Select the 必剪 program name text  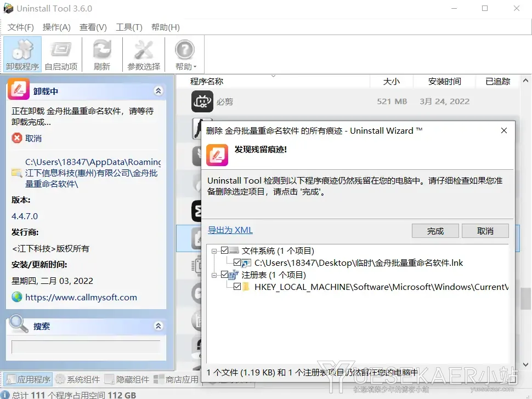point(225,102)
